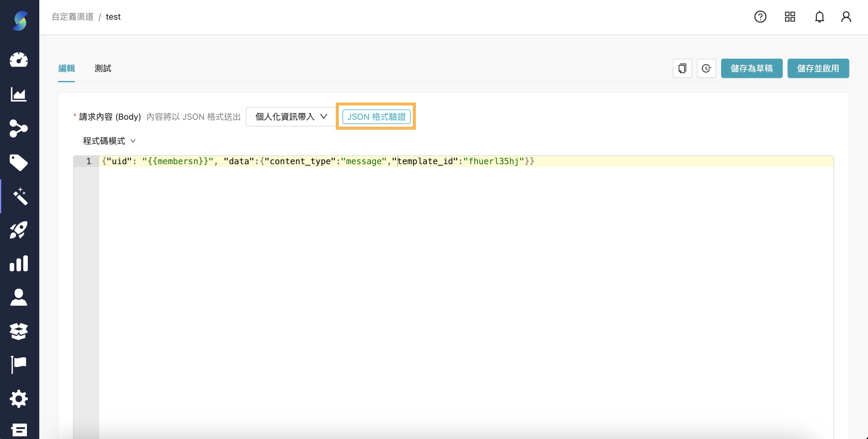The height and width of the screenshot is (439, 868).
Task: Open the 個人化資訊帶入 dropdown
Action: click(290, 117)
